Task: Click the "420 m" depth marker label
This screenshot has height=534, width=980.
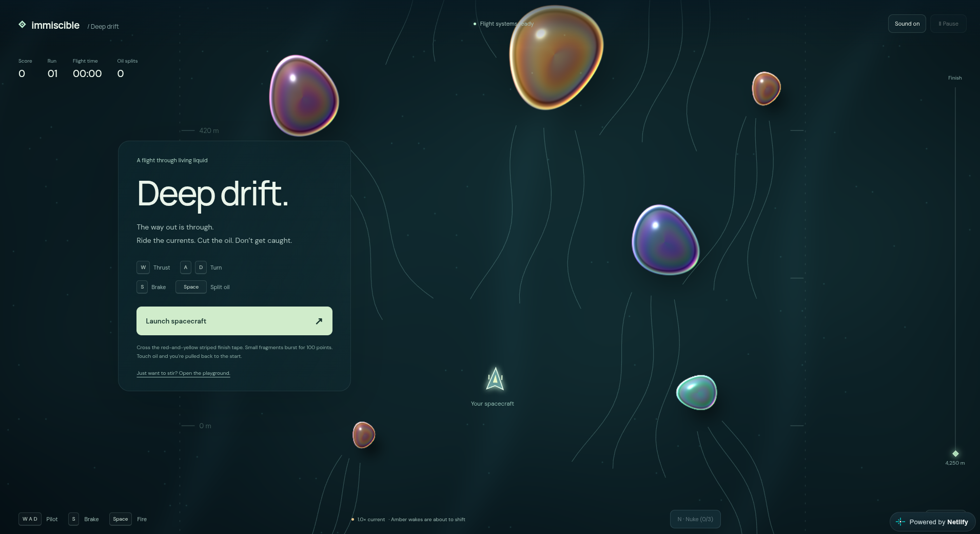Action: click(x=209, y=131)
